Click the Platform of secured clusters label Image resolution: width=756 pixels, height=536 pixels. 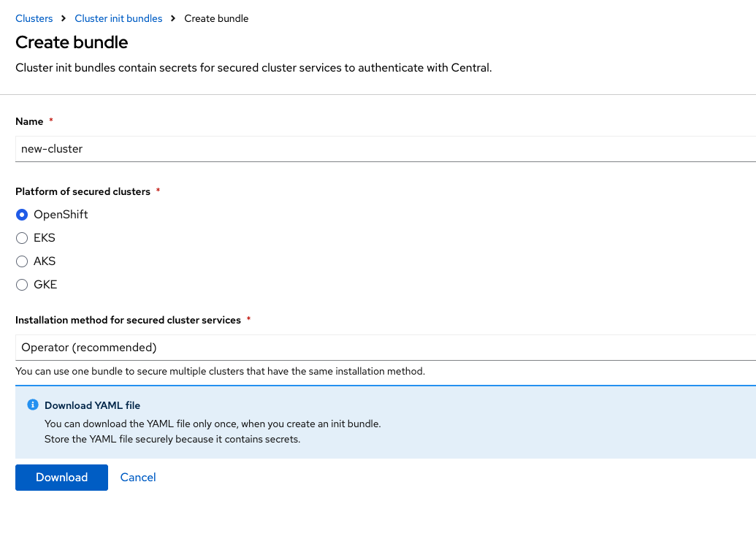[x=83, y=191]
